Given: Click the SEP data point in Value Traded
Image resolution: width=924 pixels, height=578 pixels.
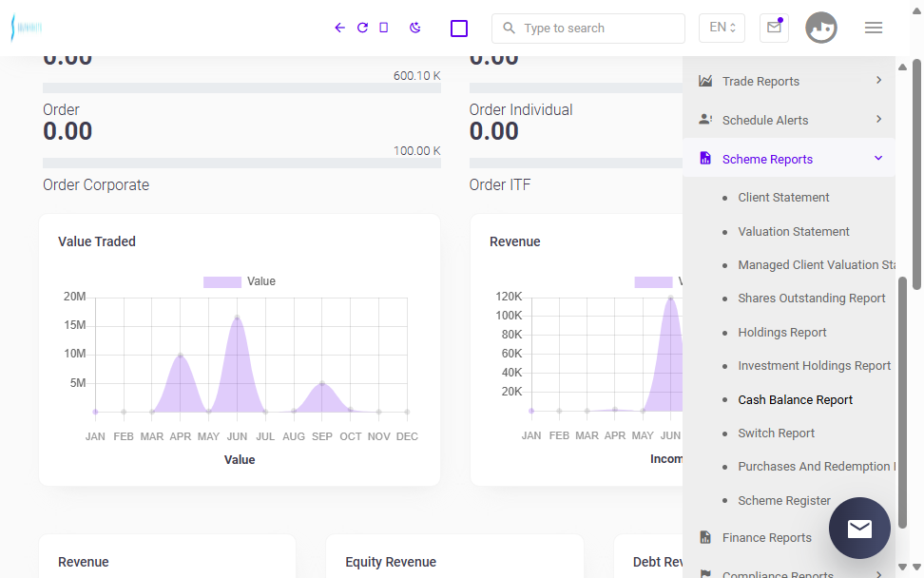Looking at the screenshot, I should (321, 383).
